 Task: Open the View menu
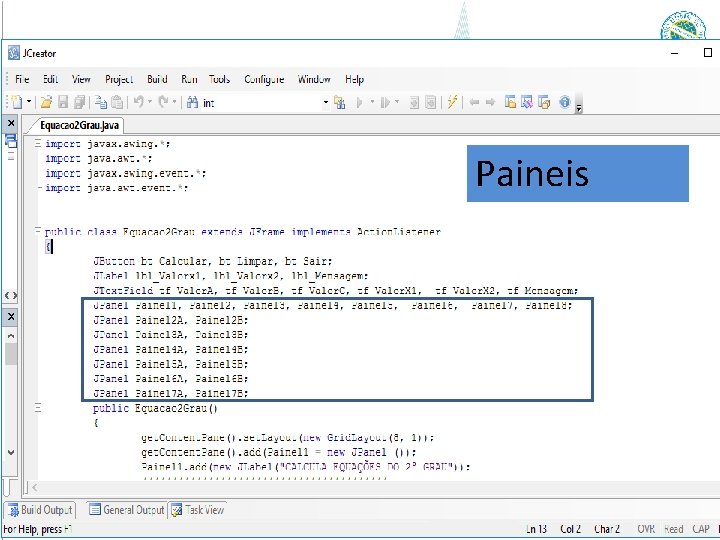81,79
